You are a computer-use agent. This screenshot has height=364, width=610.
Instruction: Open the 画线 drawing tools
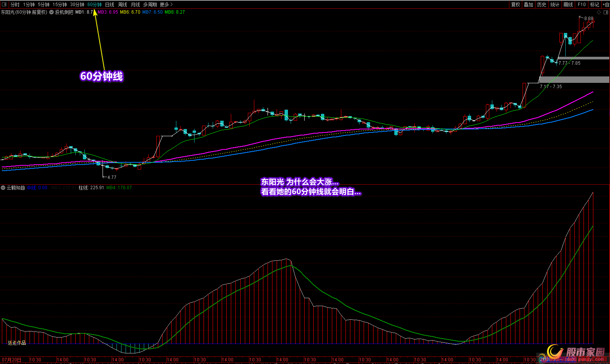[568, 5]
